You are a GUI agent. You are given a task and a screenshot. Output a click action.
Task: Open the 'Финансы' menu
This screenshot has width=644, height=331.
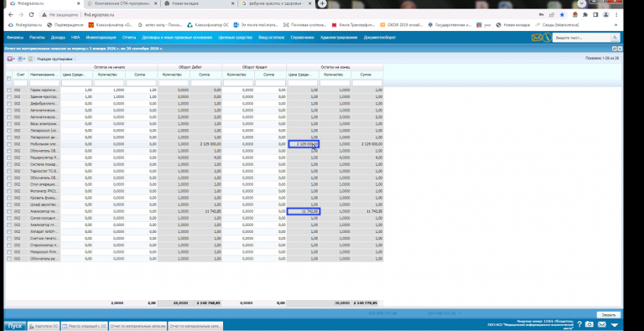tap(15, 38)
